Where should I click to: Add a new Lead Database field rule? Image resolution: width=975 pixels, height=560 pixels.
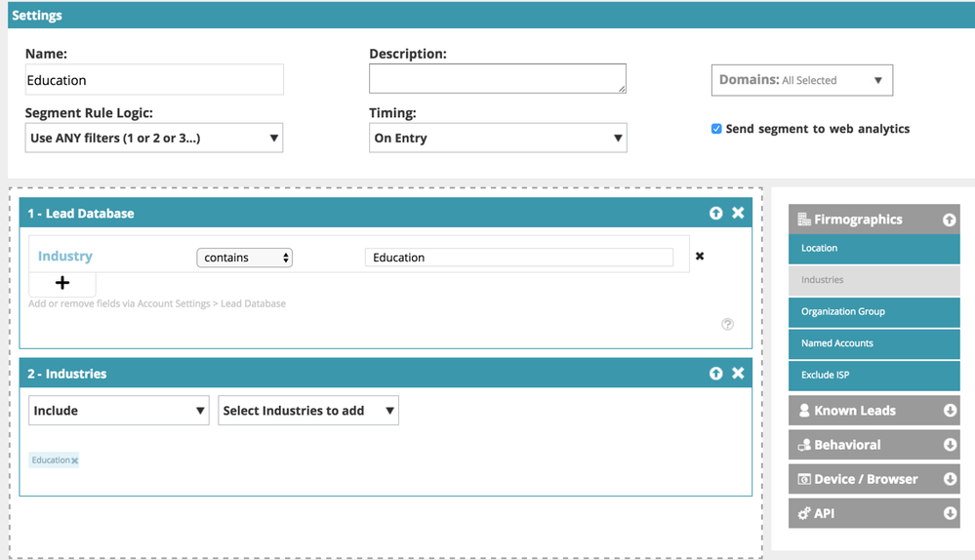[x=62, y=283]
